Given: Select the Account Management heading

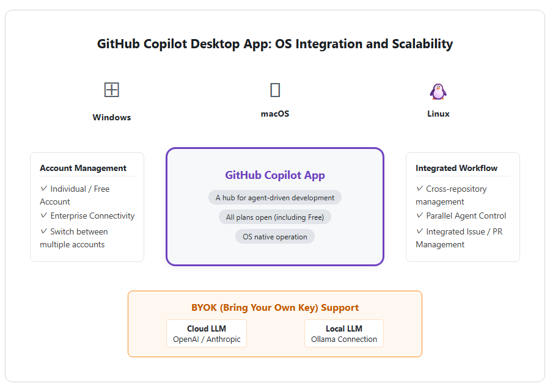Looking at the screenshot, I should [x=83, y=168].
